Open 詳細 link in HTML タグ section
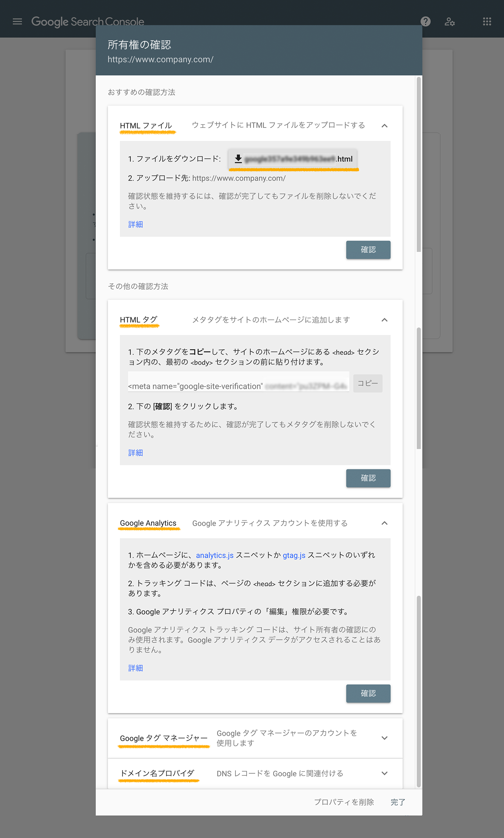The image size is (504, 838). [x=135, y=453]
